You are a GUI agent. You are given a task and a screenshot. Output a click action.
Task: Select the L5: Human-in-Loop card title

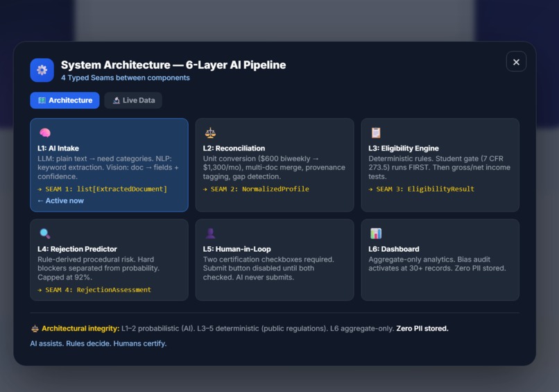[237, 249]
